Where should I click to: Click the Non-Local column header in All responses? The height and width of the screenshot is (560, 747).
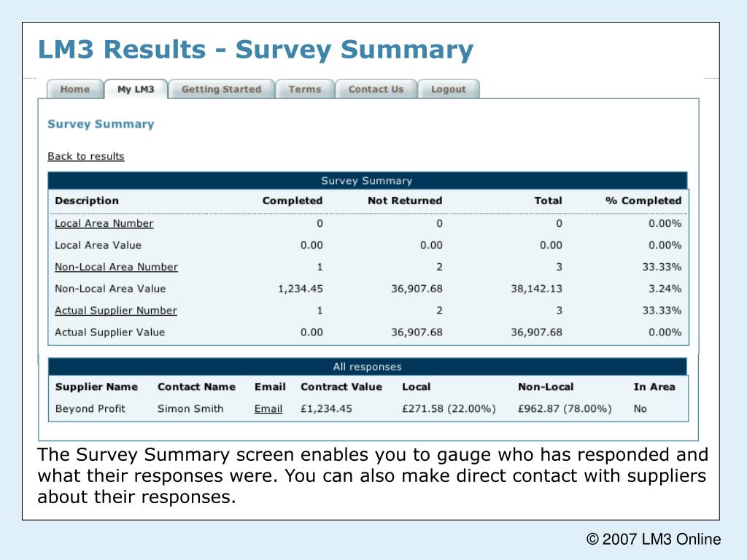[546, 386]
